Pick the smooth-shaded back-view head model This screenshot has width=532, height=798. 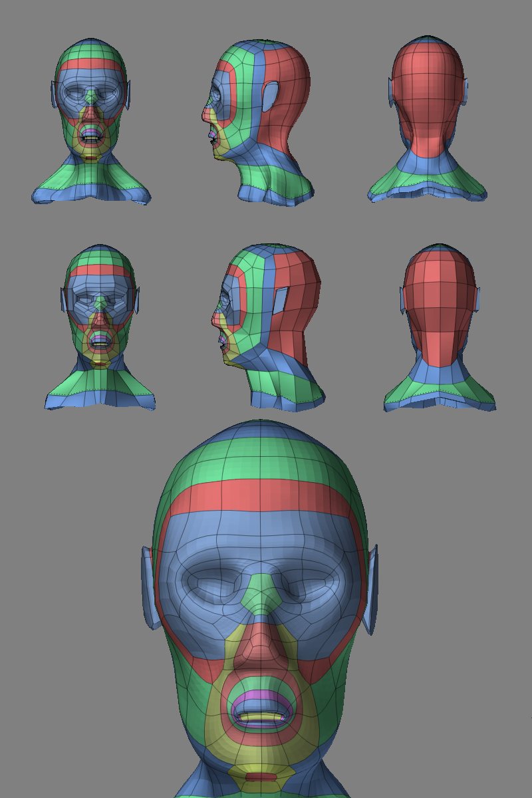coord(428,120)
